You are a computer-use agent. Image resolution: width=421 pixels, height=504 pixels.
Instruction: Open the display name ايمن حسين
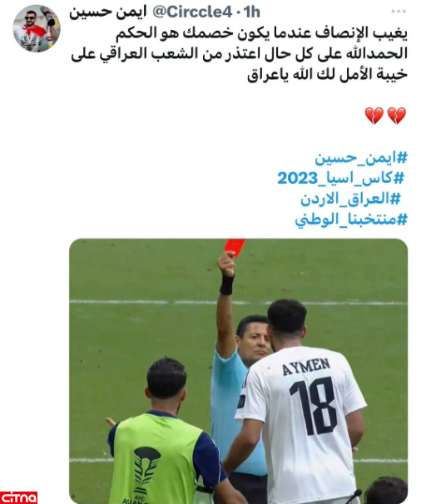[107, 12]
